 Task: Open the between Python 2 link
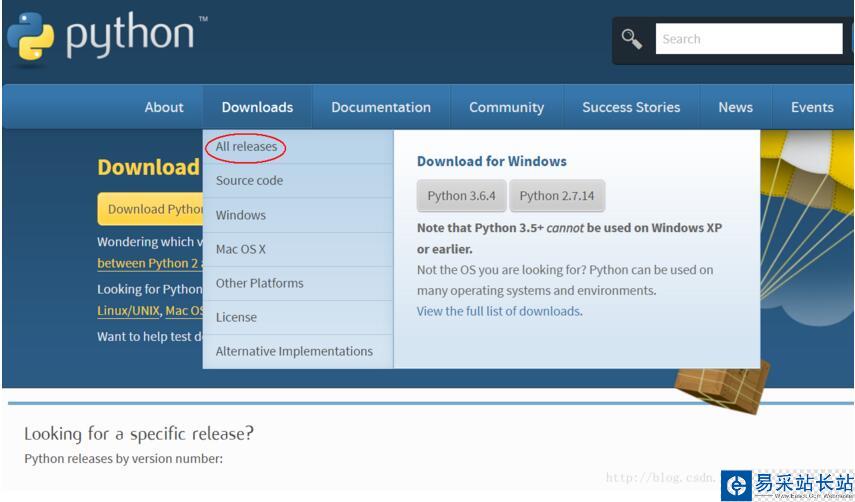click(x=148, y=263)
